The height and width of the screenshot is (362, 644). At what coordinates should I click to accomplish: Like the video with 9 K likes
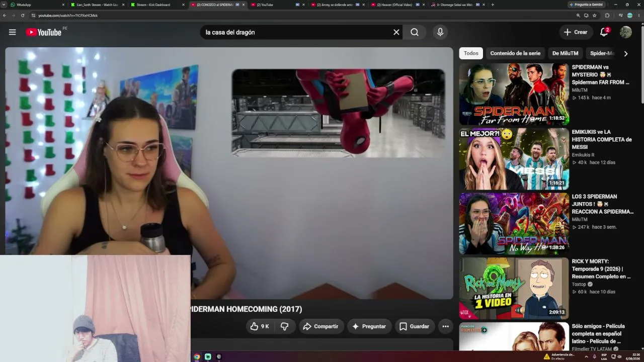pyautogui.click(x=260, y=326)
